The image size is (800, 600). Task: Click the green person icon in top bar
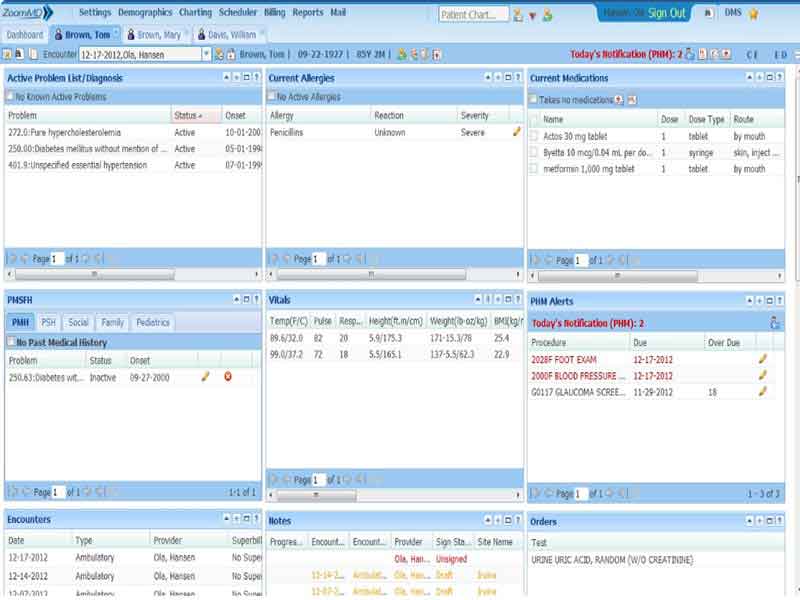pos(547,15)
